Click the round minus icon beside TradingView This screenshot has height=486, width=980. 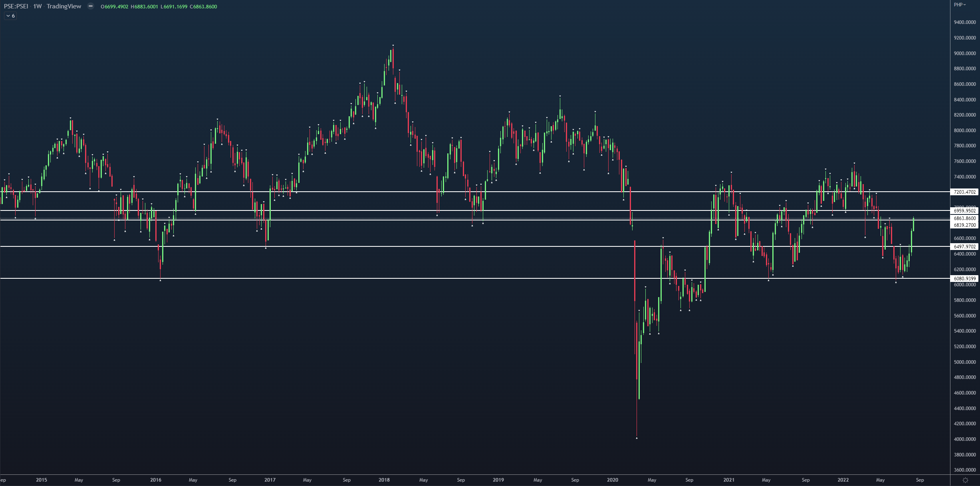[91, 6]
